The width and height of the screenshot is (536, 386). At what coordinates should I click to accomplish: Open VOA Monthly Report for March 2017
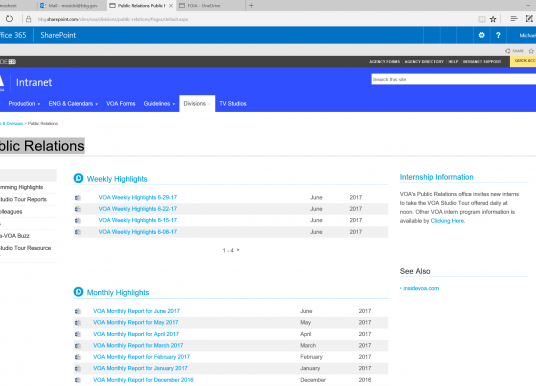pyautogui.click(x=138, y=346)
